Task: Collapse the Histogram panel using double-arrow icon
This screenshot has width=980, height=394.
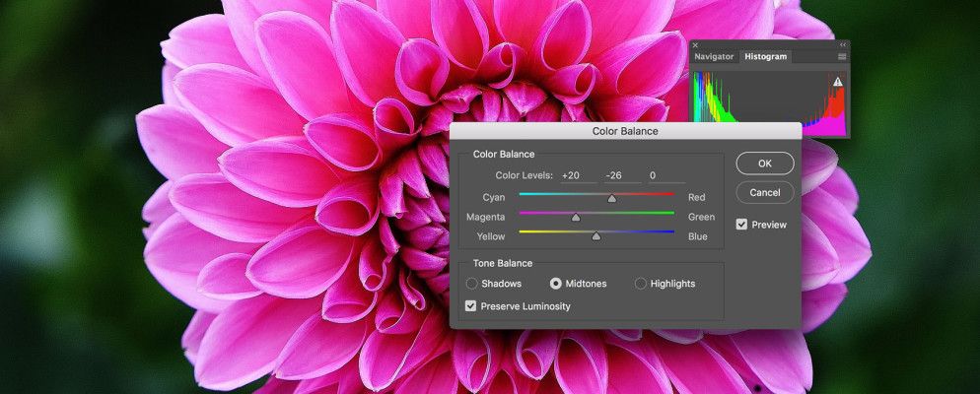Action: click(843, 45)
